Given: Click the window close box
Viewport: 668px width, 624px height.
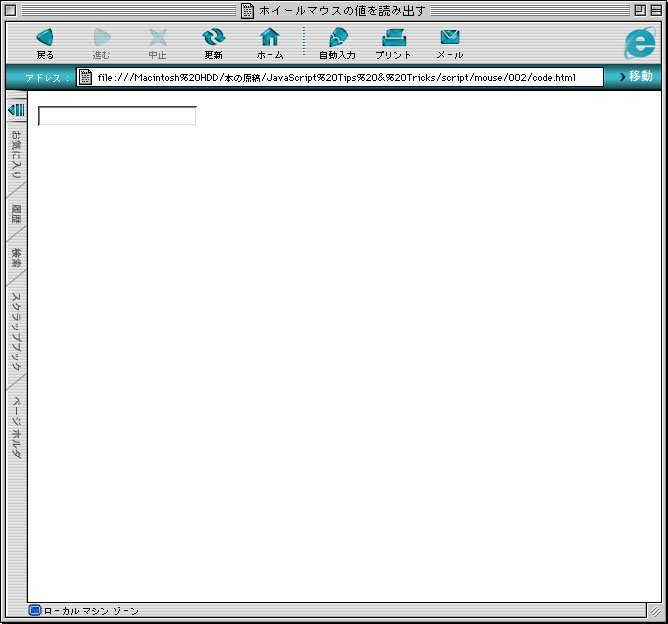Looking at the screenshot, I should [x=11, y=10].
